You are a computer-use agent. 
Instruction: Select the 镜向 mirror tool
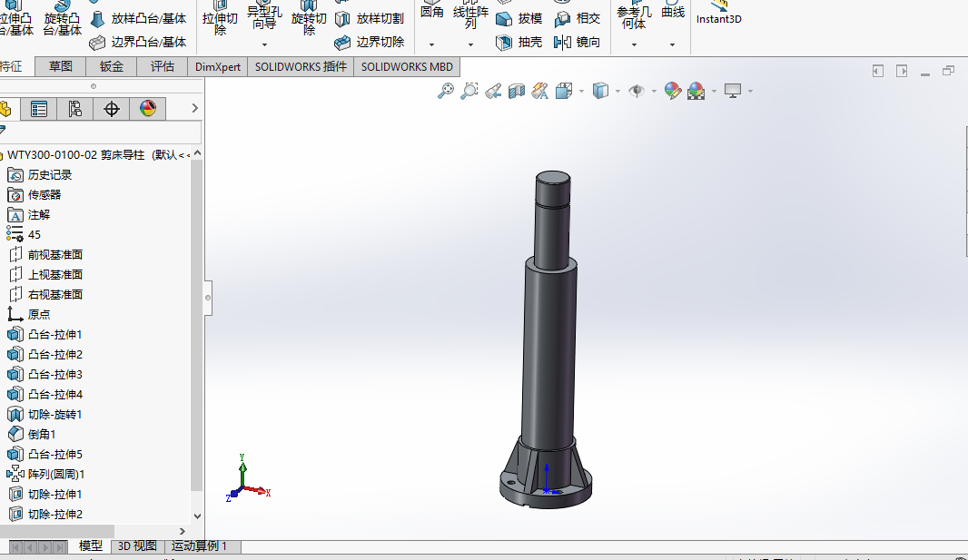pos(578,43)
